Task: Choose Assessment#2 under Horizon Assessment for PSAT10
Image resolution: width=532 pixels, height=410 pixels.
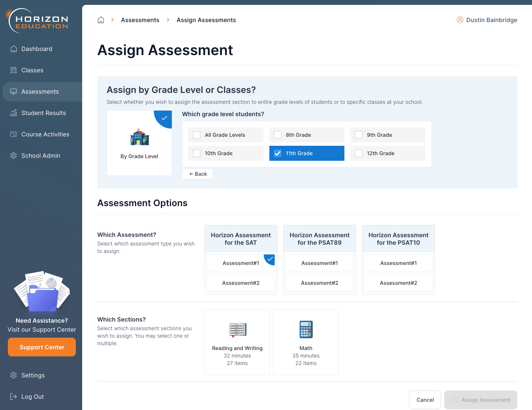Action: 398,283
